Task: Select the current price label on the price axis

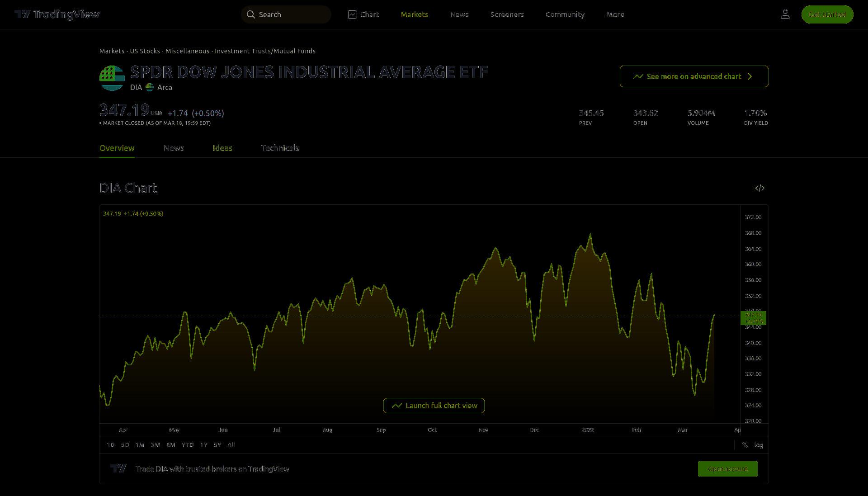Action: coord(753,318)
